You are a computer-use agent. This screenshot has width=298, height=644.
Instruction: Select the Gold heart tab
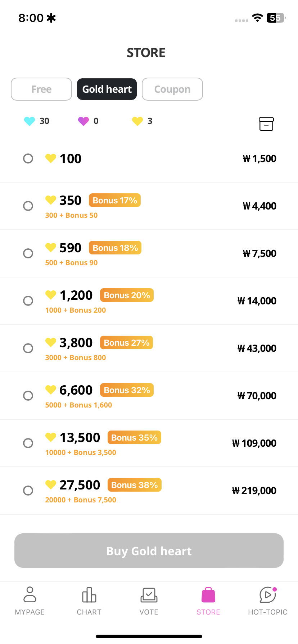click(x=107, y=89)
